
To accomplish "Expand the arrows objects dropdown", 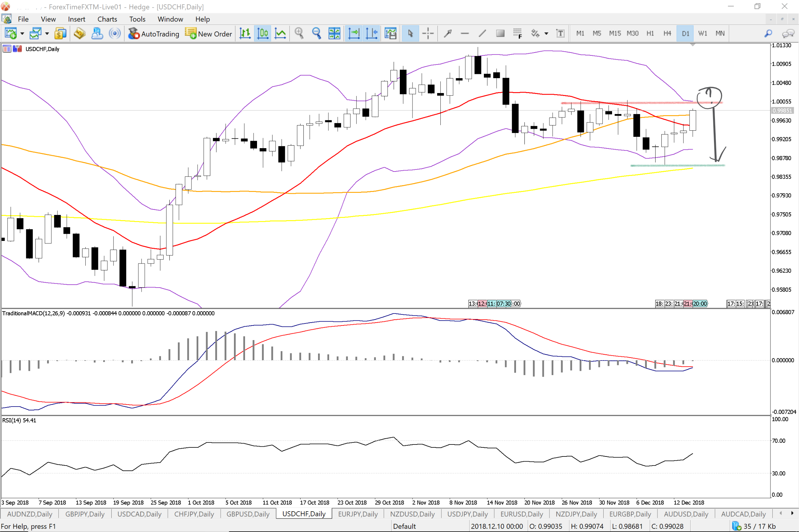I will pos(547,33).
